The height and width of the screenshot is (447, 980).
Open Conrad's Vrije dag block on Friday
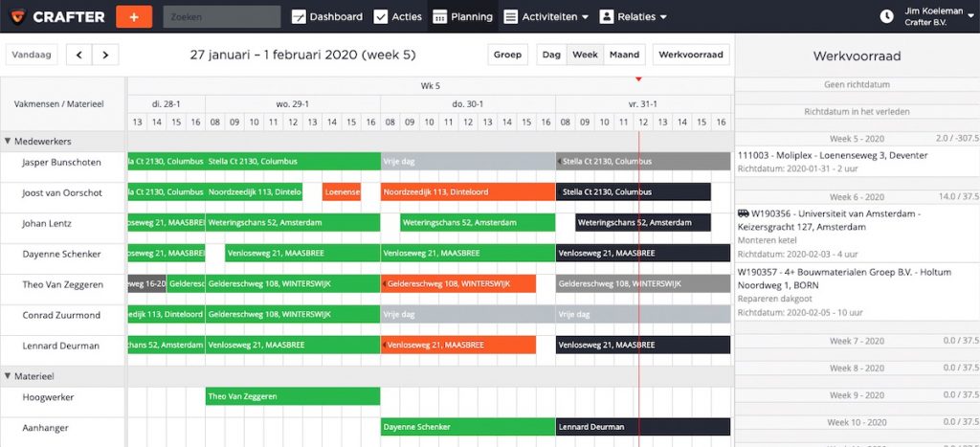643,315
